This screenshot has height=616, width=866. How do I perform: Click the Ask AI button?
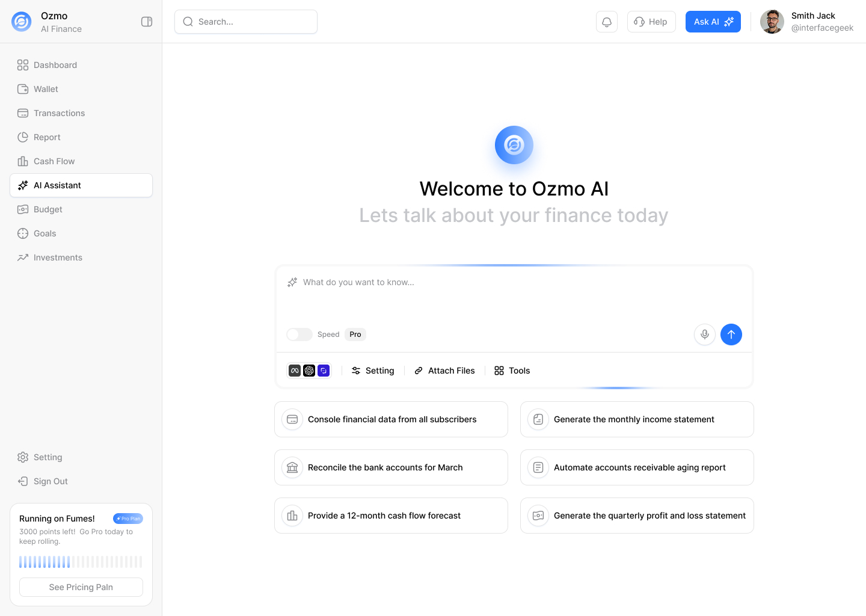pos(713,22)
